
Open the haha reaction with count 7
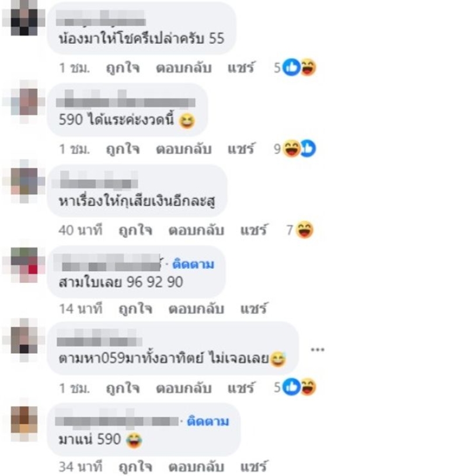[300, 230]
